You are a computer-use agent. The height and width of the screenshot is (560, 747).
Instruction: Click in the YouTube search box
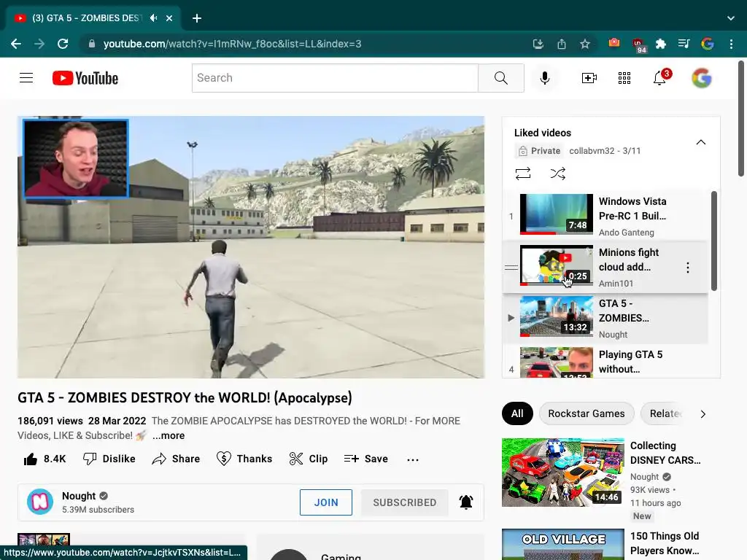pyautogui.click(x=335, y=78)
